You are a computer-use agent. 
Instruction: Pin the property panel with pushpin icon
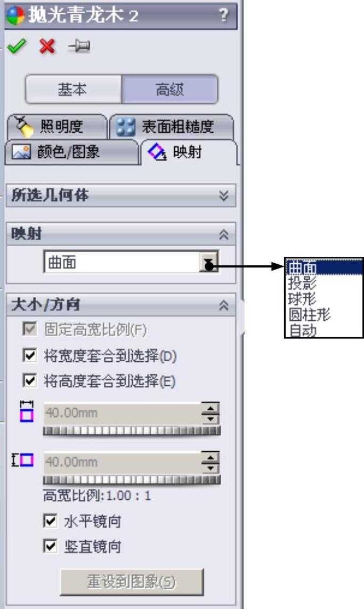click(79, 46)
